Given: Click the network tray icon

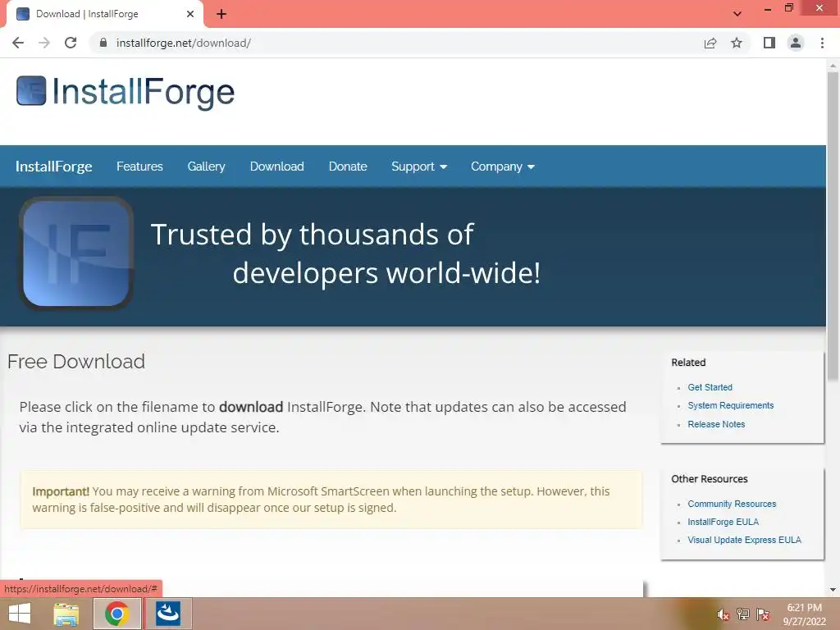Looking at the screenshot, I should pos(743,614).
